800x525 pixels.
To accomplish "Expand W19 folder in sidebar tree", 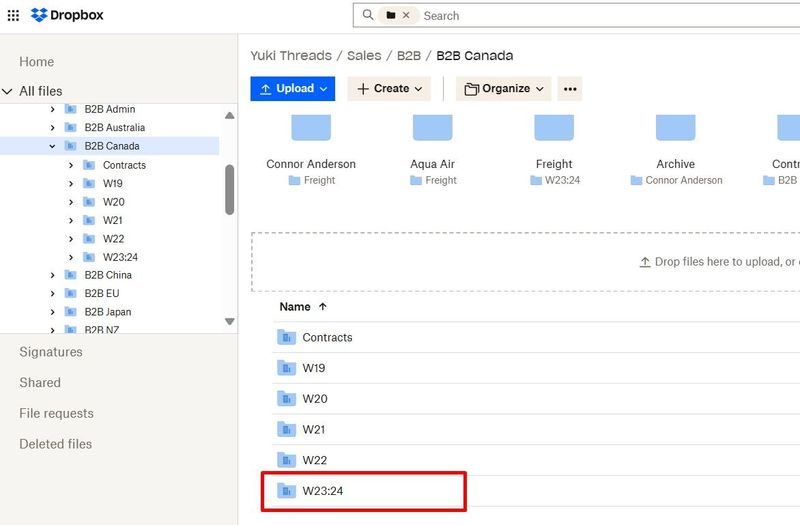I will pos(71,183).
